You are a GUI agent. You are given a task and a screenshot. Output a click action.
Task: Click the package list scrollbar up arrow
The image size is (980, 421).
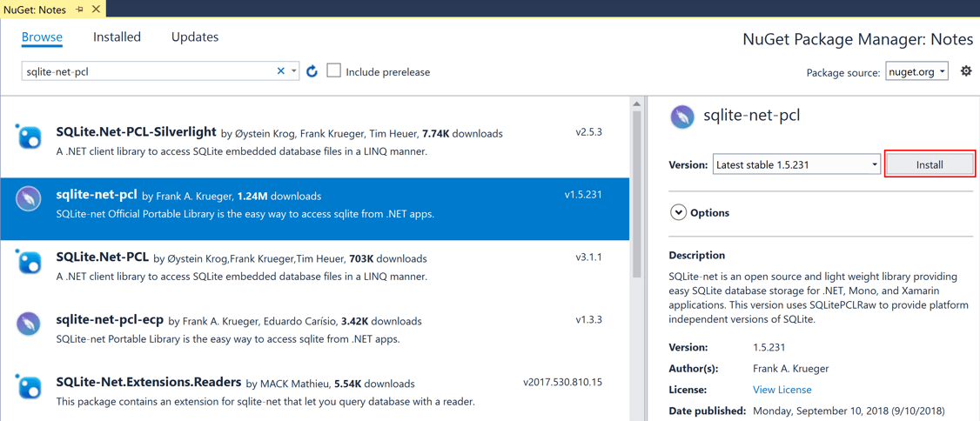pos(636,104)
